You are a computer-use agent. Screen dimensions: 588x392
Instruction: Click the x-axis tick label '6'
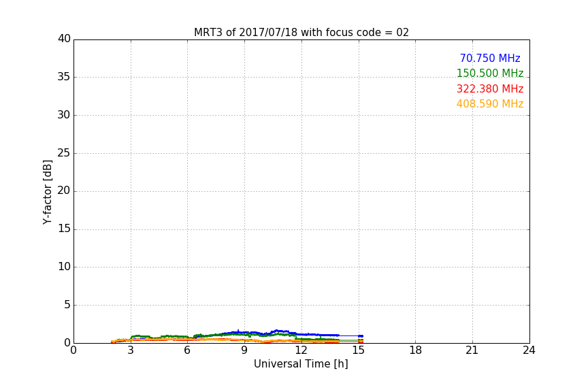[x=188, y=350]
